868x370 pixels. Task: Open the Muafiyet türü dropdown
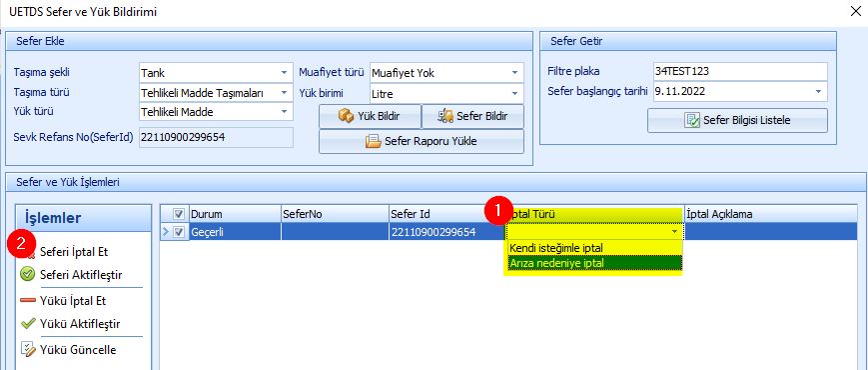point(514,73)
